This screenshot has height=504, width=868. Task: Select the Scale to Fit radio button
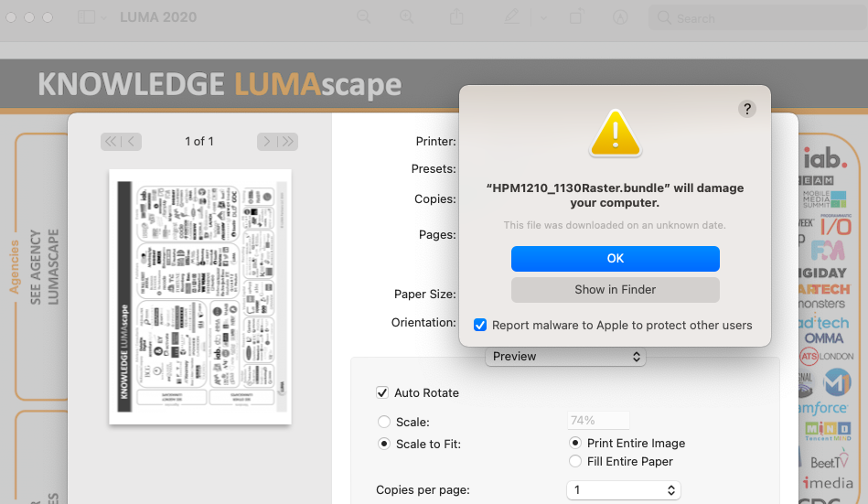[x=383, y=444]
